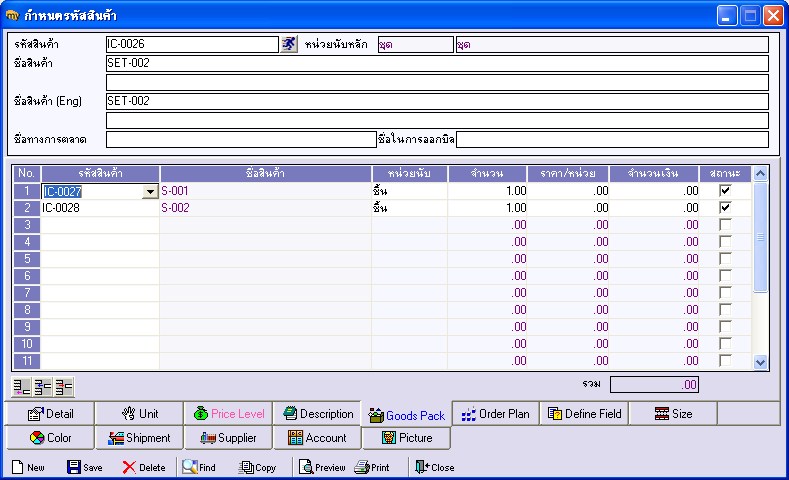Uncheck status checkbox for row IC-0028

click(725, 207)
